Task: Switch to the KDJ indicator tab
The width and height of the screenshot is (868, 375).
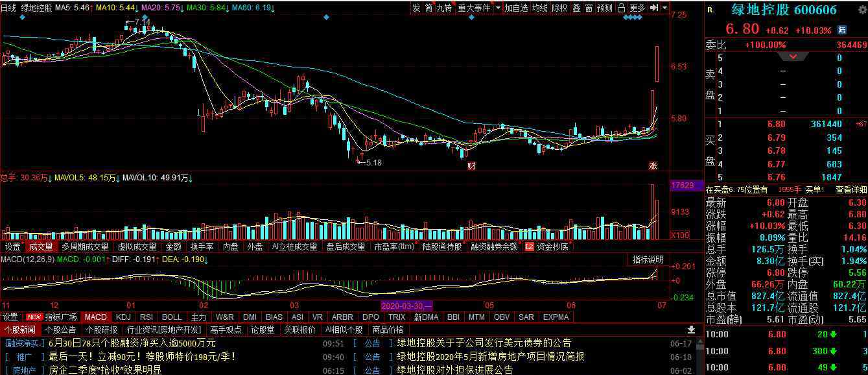Action: [x=123, y=317]
